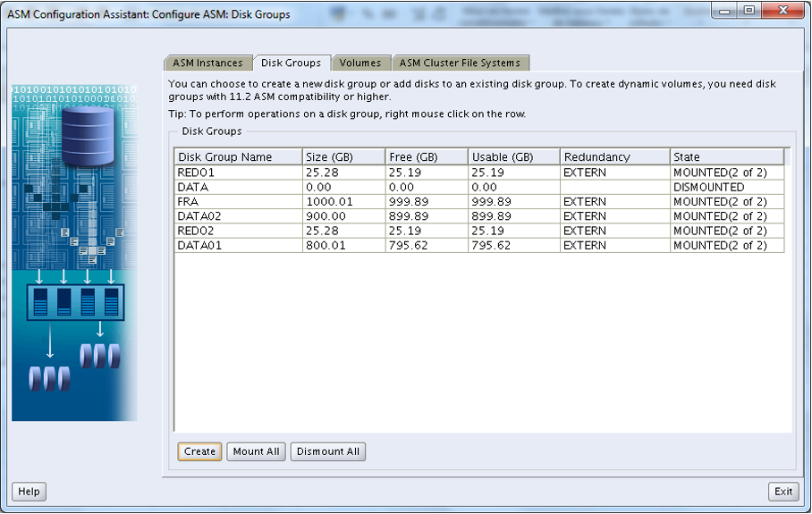
Task: Click the 899.89 usable cell of DATA02
Action: tap(514, 215)
